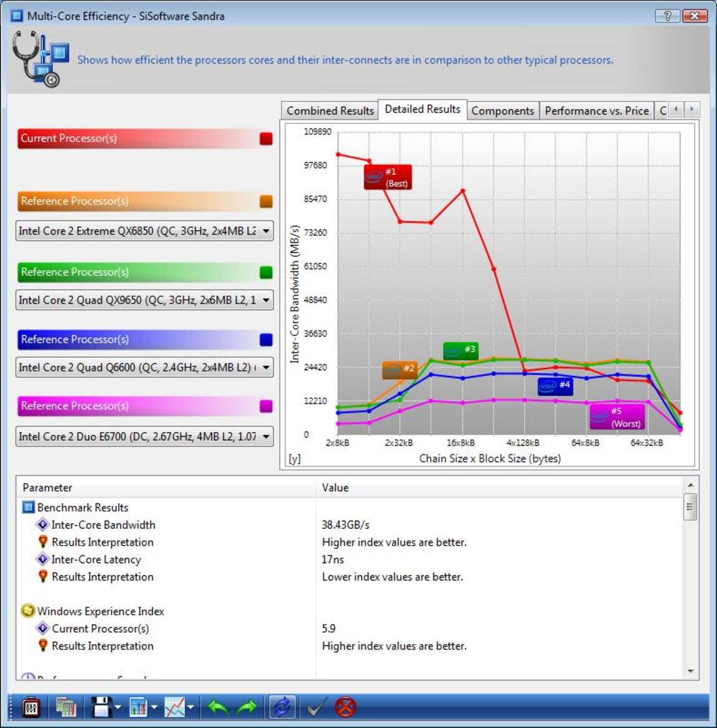The width and height of the screenshot is (717, 728).
Task: Select the Inter-Core Latency row
Action: [x=349, y=559]
